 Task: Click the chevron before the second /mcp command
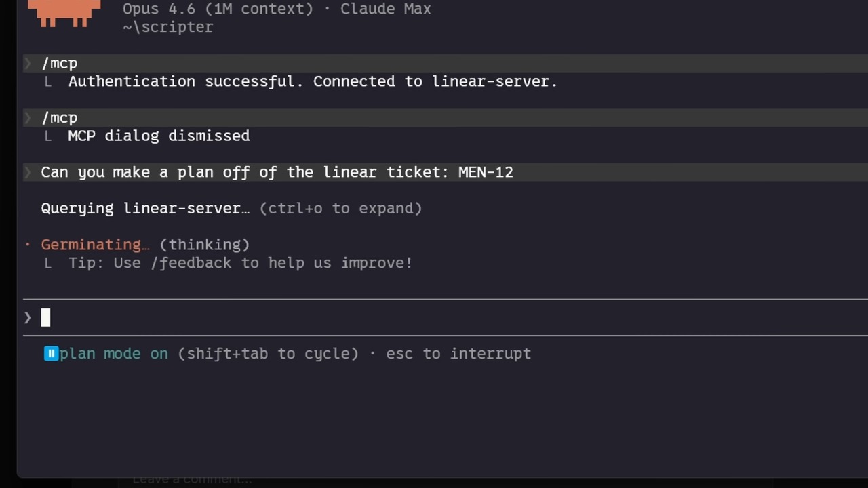coord(28,118)
